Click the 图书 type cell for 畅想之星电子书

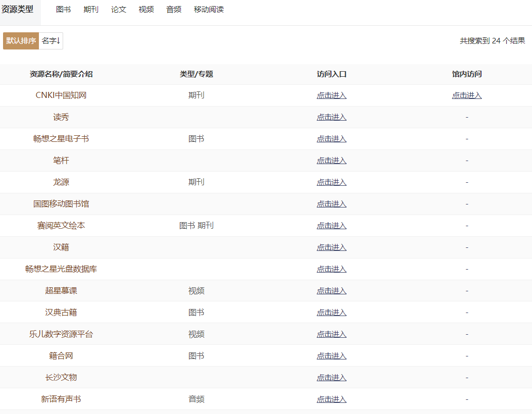tap(197, 139)
